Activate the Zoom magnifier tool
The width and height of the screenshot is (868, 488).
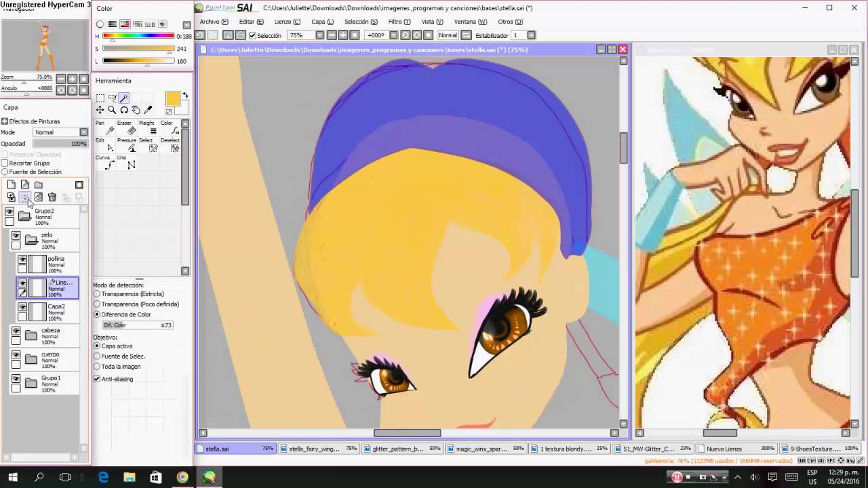(112, 110)
